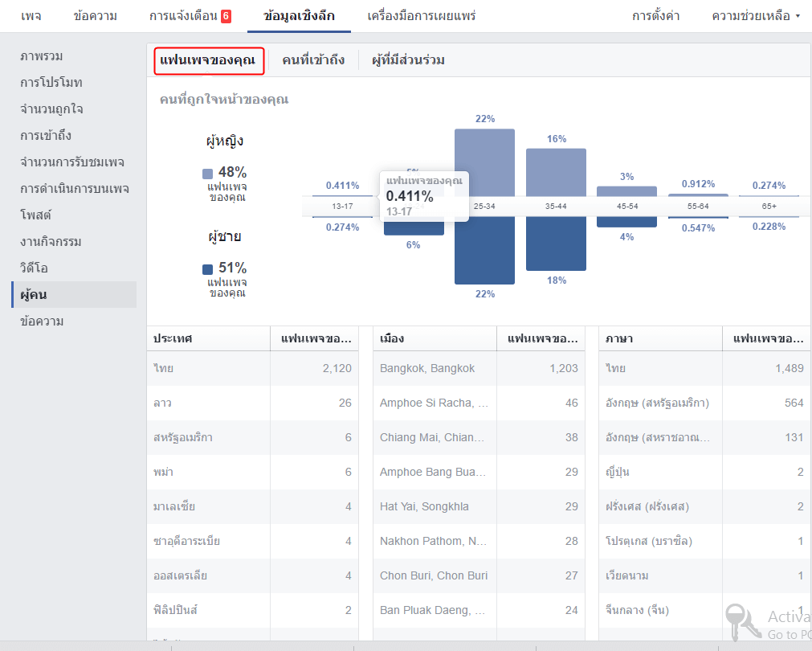Screen dimensions: 812x651
Task: Click the ฝรั่งเศส (ฝรั่งเศส) language row
Action: point(705,506)
